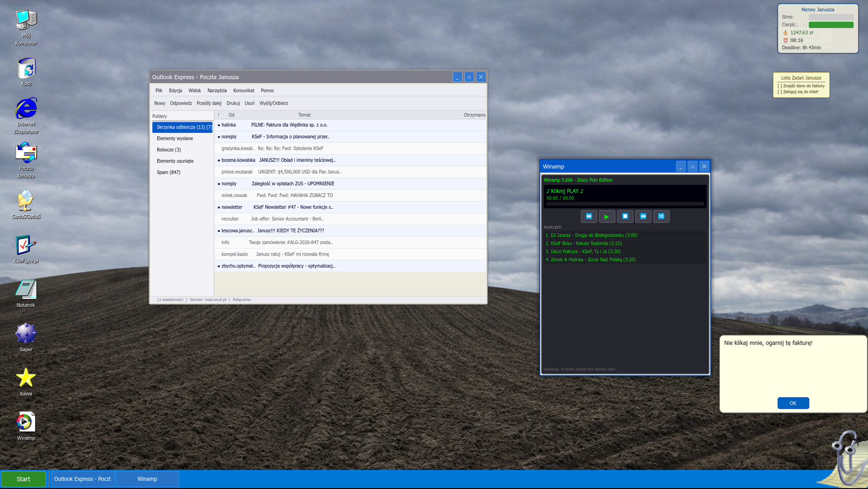Open the email from halinka about Faktura
The image size is (868, 489).
tap(289, 125)
